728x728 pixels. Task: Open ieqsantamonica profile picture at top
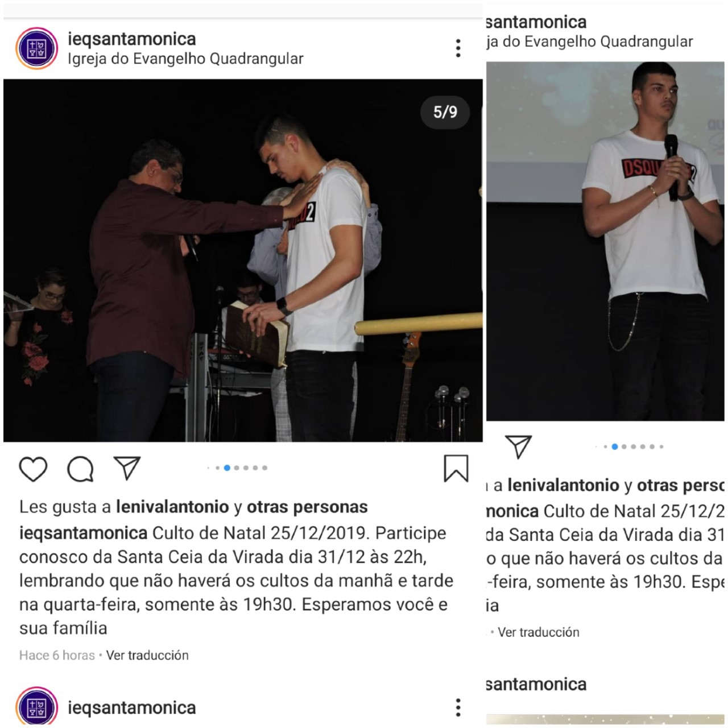point(37,48)
